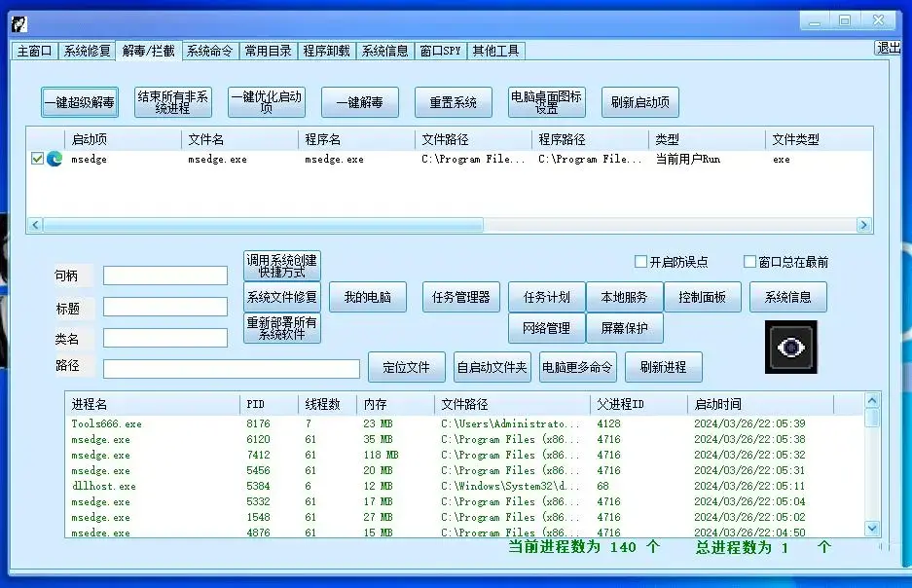The height and width of the screenshot is (588, 912).
Task: Uncheck the msedge startup item
Action: pos(37,159)
